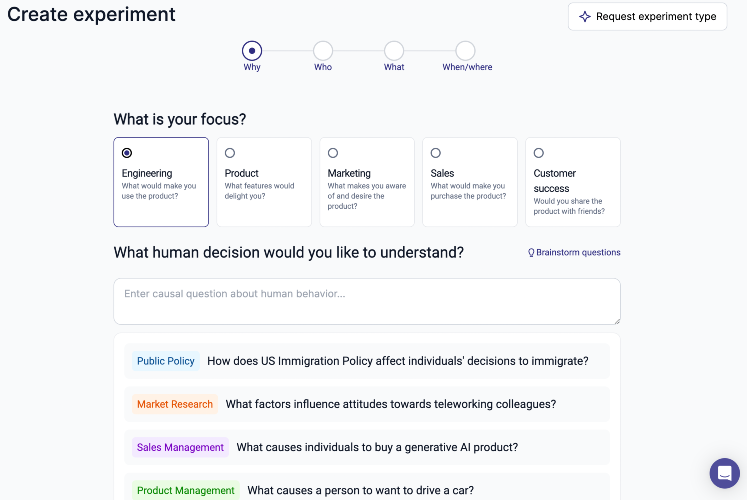Image resolution: width=747 pixels, height=500 pixels.
Task: Pick the US Immigration Policy example question
Action: tap(397, 361)
